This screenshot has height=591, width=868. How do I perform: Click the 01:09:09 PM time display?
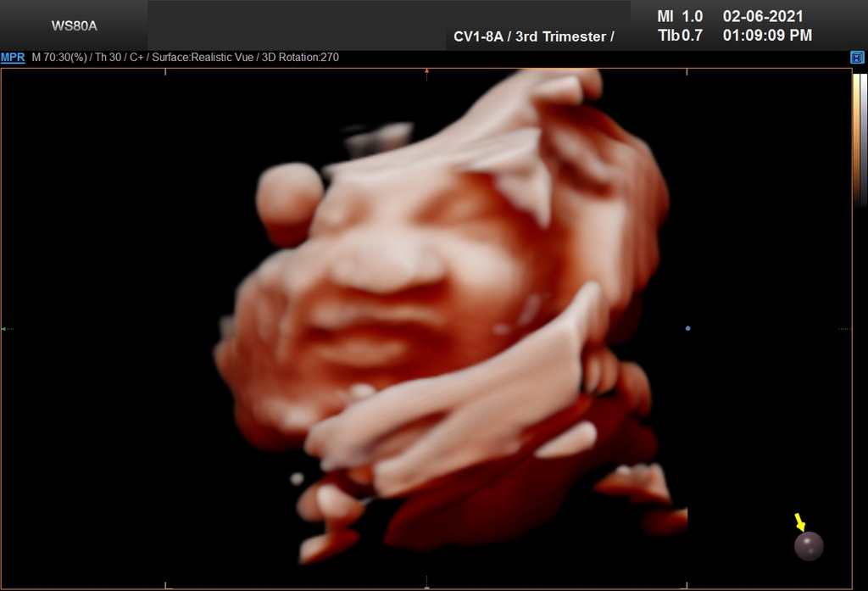point(767,36)
